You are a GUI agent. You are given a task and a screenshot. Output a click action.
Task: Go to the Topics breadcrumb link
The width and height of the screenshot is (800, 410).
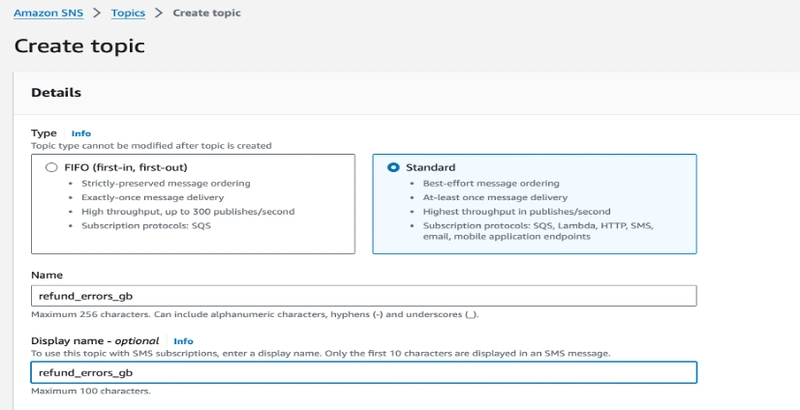tap(128, 13)
